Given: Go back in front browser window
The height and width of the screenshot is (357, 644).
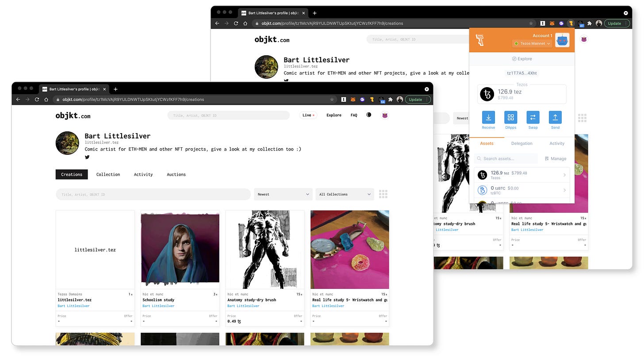Looking at the screenshot, I should tap(18, 100).
